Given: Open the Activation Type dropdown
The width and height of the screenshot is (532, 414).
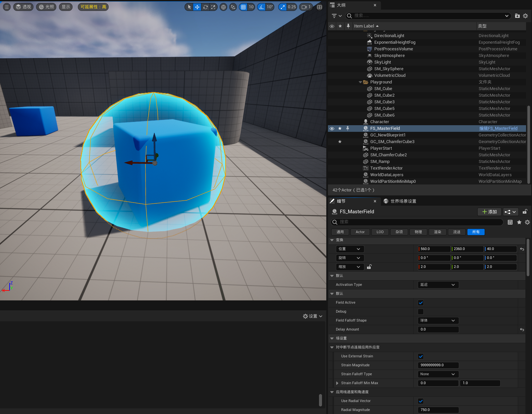Looking at the screenshot, I should (x=438, y=285).
